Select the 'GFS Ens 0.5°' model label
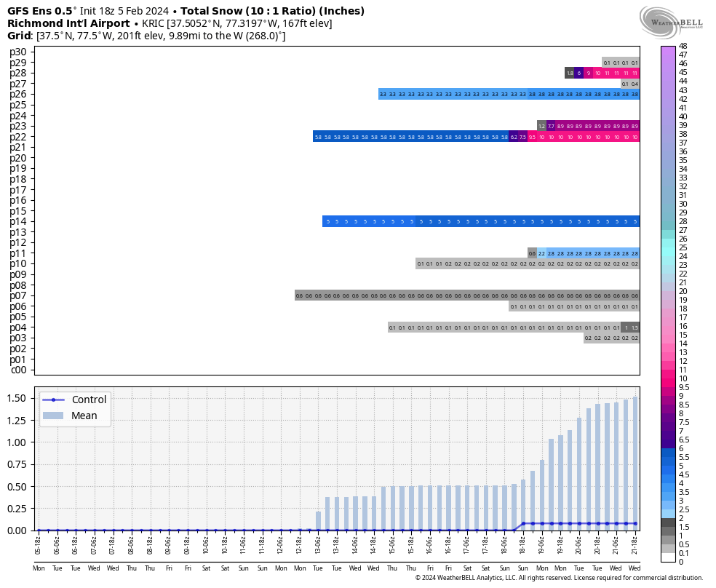Screen dimensions: 716x588 (42, 11)
